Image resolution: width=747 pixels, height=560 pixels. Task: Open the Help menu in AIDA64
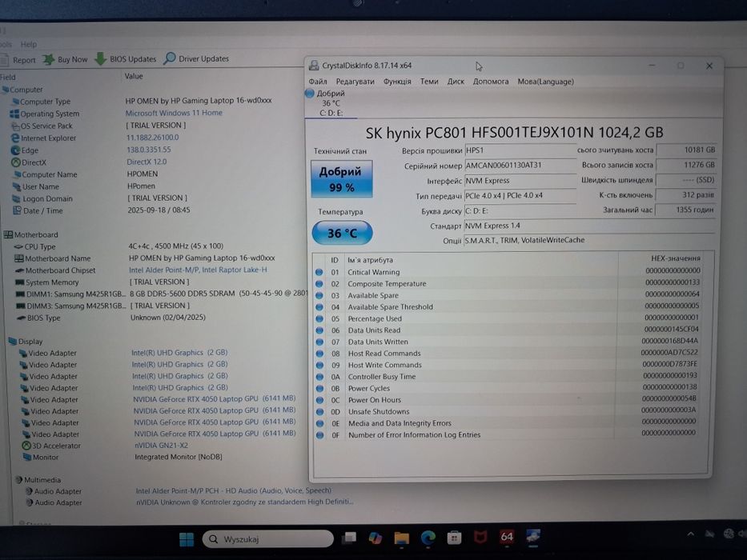coord(29,44)
